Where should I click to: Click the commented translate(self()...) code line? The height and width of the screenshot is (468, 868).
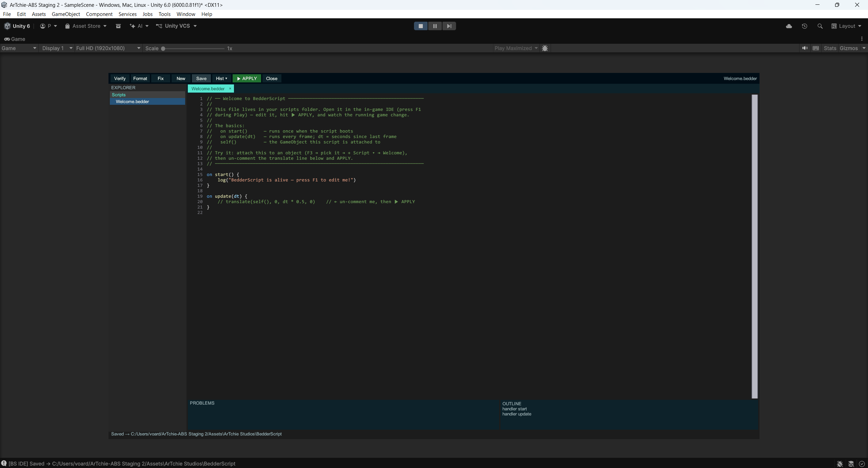(316, 202)
